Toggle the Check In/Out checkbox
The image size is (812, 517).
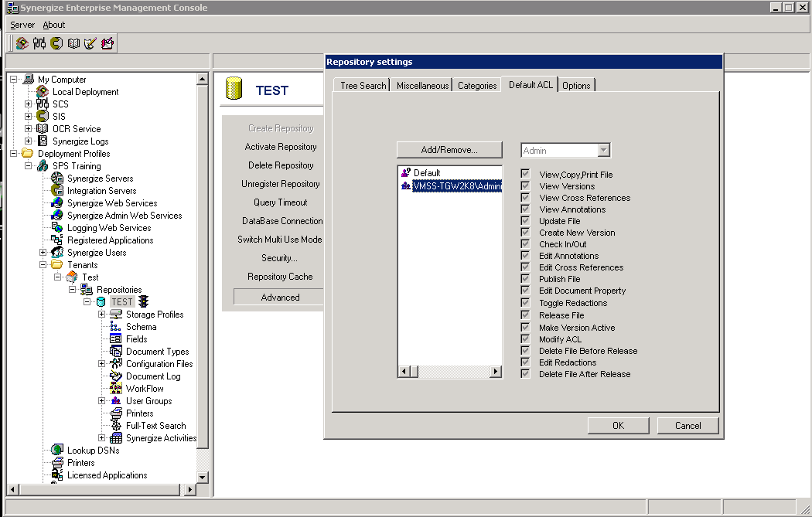click(525, 243)
